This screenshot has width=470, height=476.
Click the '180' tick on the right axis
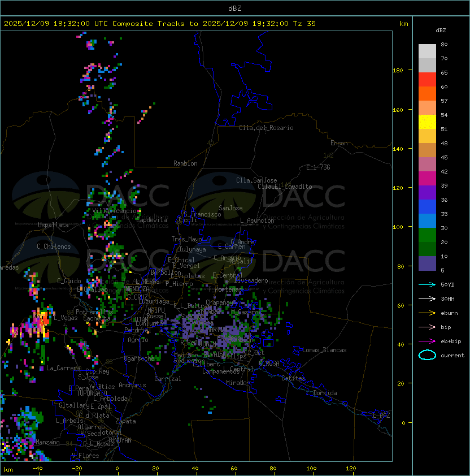398,71
